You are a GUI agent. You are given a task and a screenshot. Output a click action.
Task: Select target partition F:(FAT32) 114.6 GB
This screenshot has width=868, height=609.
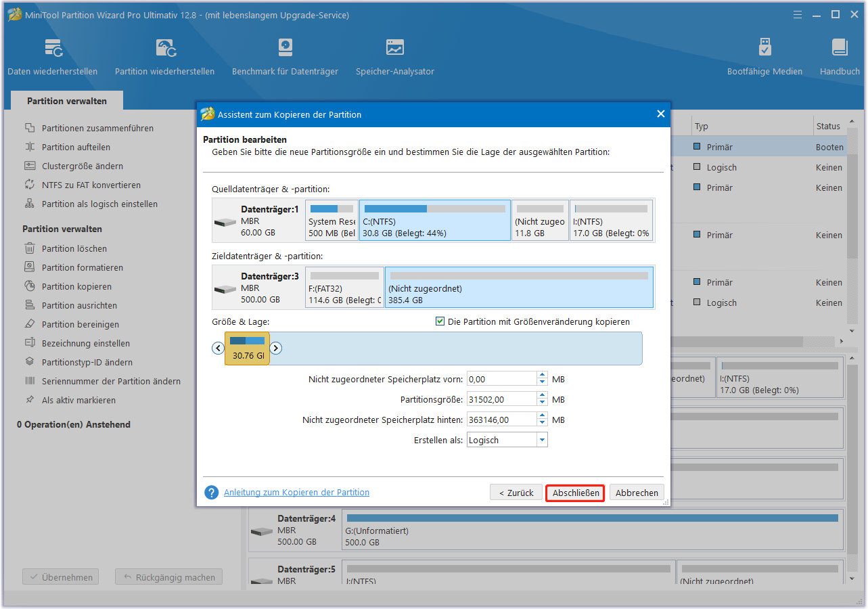coord(344,287)
